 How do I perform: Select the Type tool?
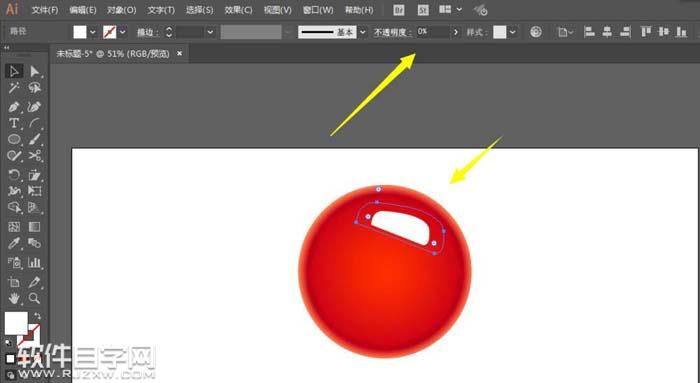point(14,123)
